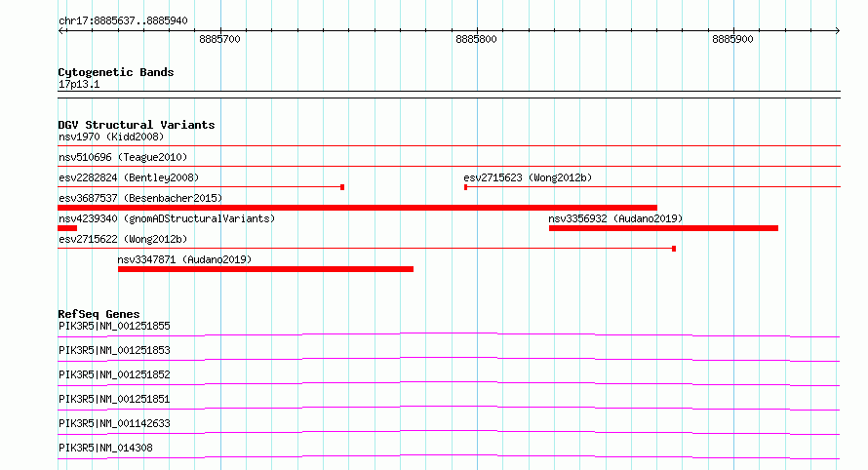
Task: Open the esv2282824 (Bentley2008) variant
Action: tap(129, 177)
